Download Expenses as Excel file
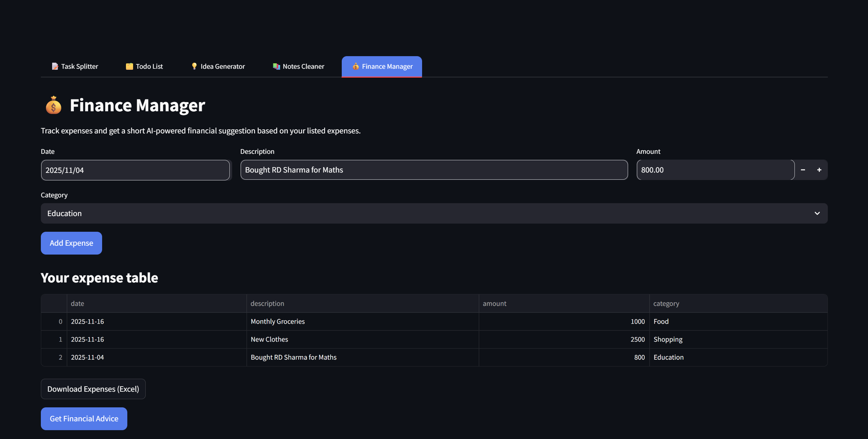The image size is (868, 439). pos(93,389)
